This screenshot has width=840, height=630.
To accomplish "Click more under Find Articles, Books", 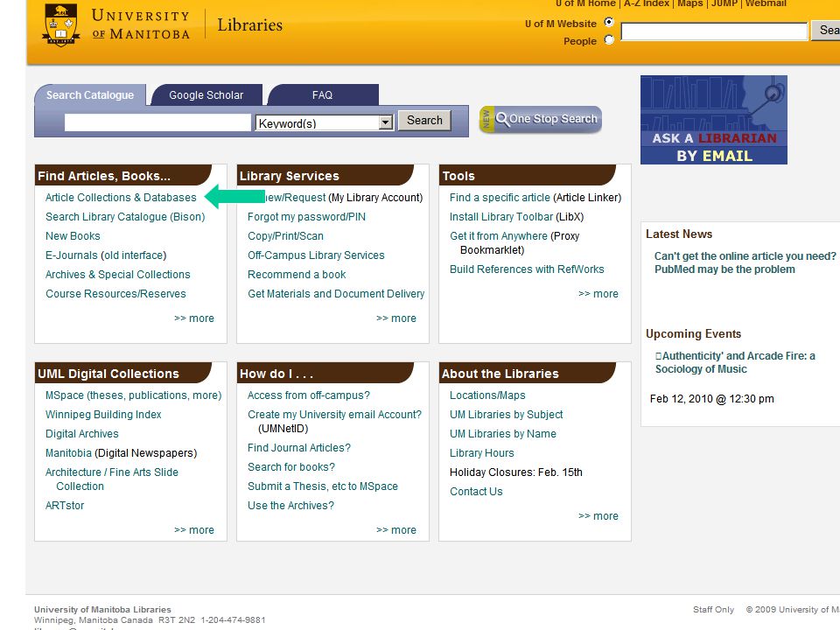I will tap(194, 318).
